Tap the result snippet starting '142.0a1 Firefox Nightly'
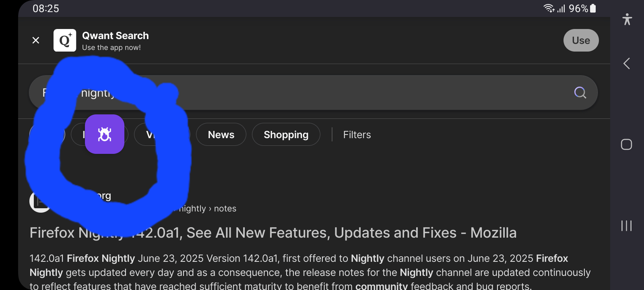 point(310,272)
